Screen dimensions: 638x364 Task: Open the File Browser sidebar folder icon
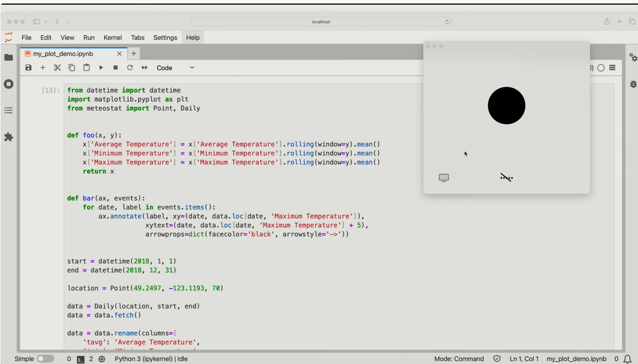[8, 57]
